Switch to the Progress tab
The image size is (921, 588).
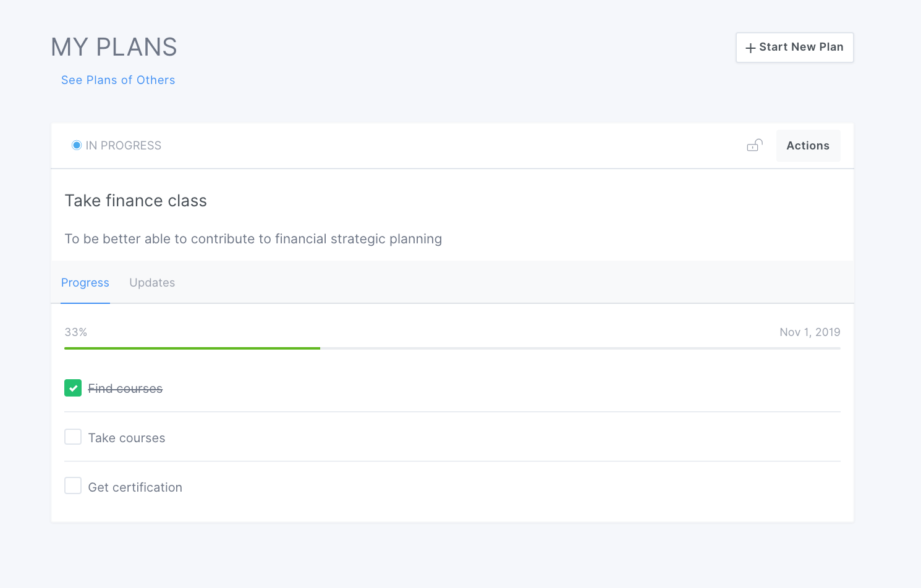point(85,283)
